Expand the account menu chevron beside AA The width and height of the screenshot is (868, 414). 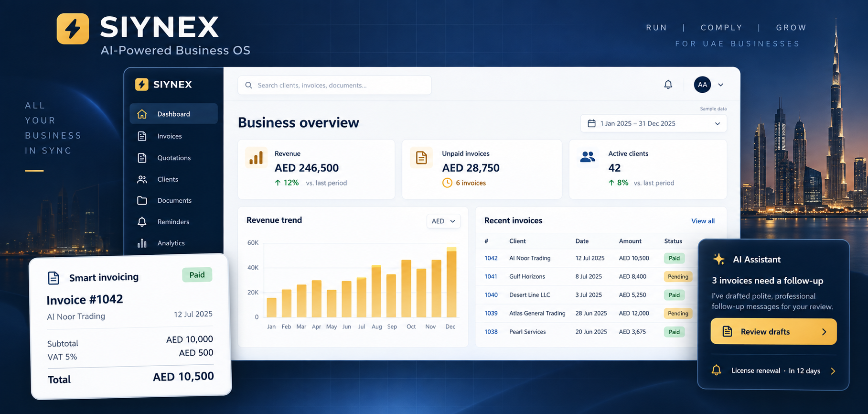point(721,85)
